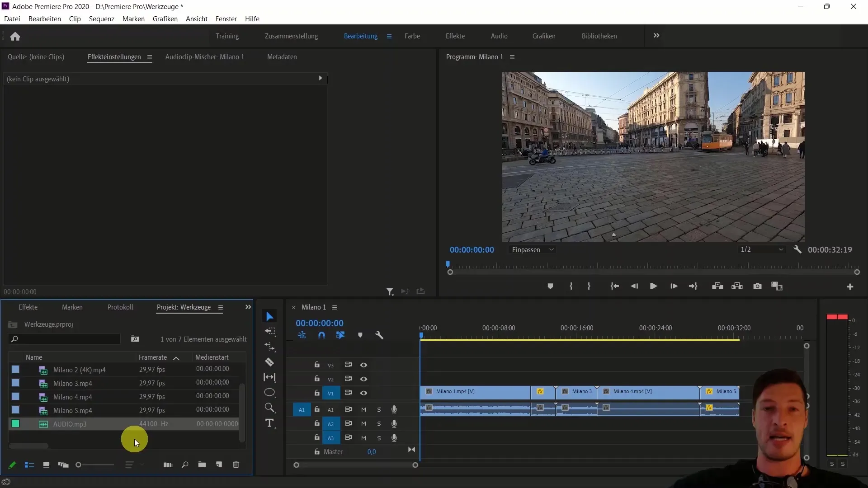Toggle V1 track output eye
The height and width of the screenshot is (488, 868).
[363, 393]
